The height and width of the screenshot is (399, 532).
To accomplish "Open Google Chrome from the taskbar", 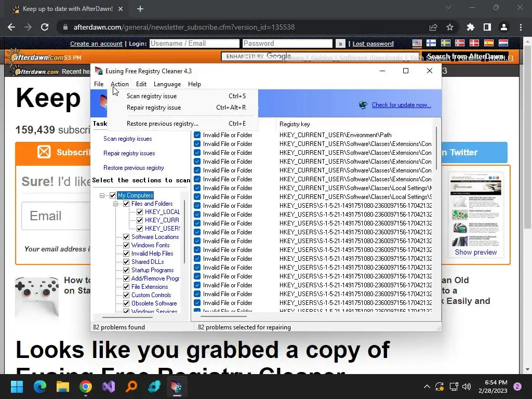I will click(86, 387).
